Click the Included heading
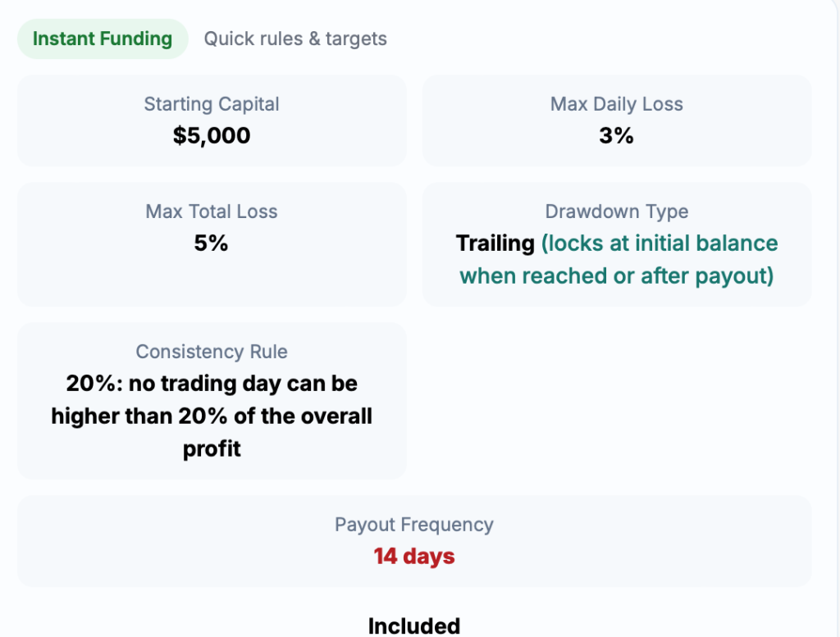The image size is (840, 637). point(413,626)
